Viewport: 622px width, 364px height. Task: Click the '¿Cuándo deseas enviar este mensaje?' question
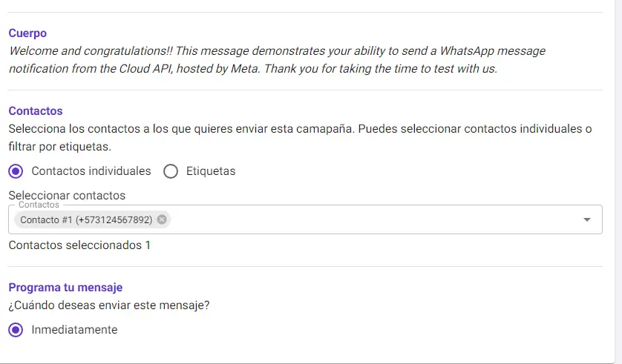coord(109,305)
